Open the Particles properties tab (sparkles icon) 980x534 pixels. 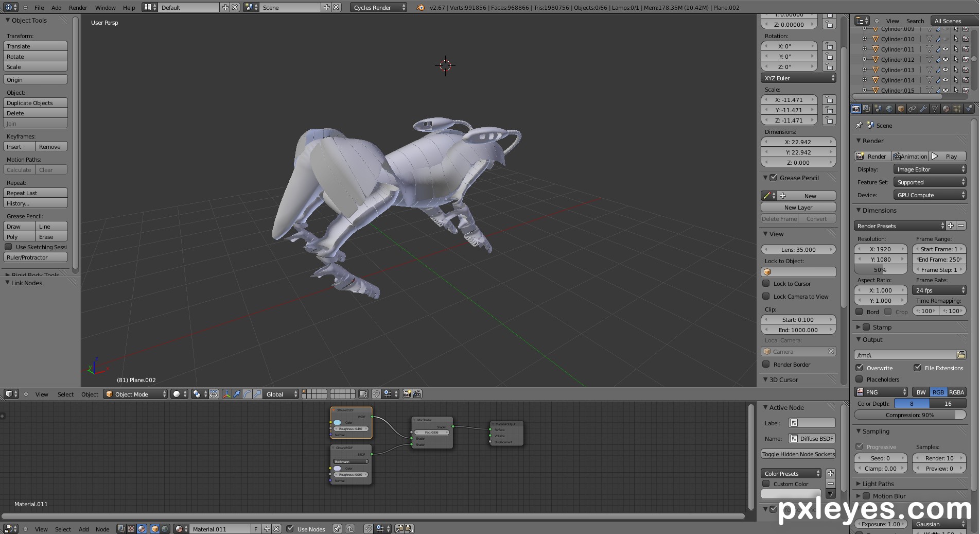(957, 109)
